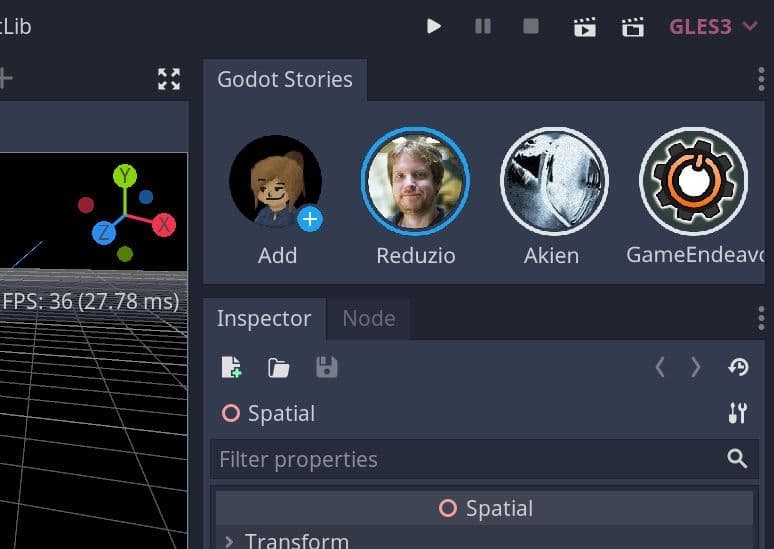Play the edited scene
The image size is (774, 549).
tap(585, 27)
